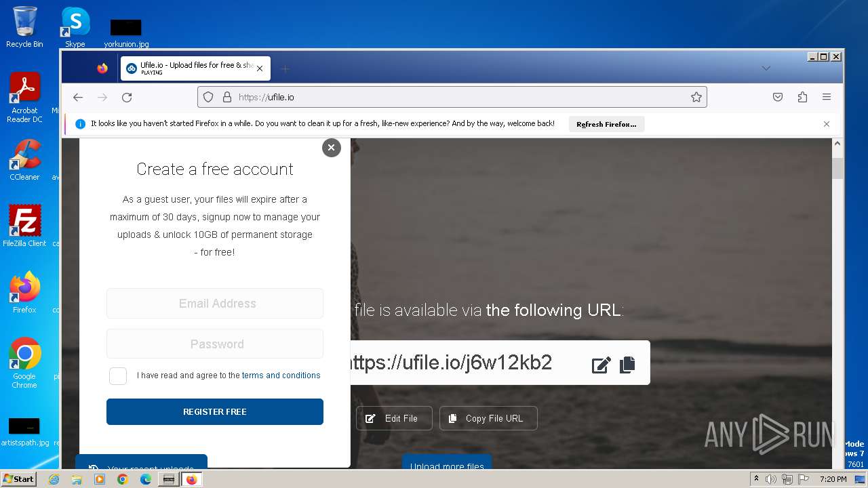Open the terms and conditions link

(281, 375)
